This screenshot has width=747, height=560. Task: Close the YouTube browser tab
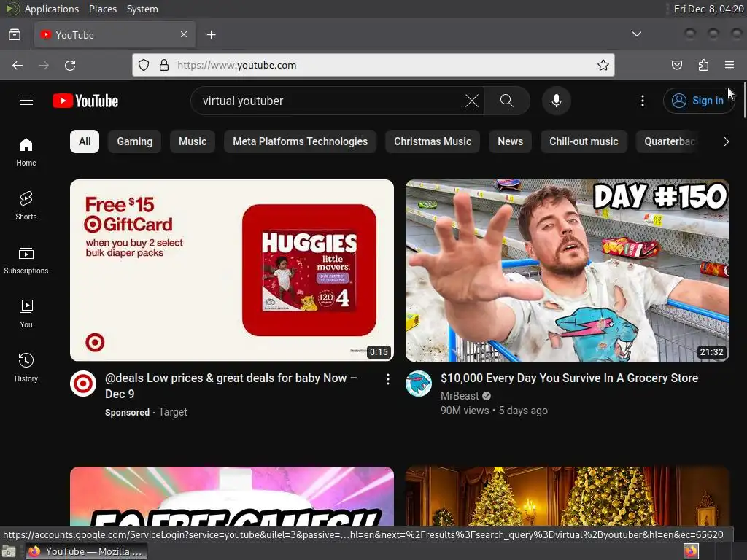coord(184,34)
